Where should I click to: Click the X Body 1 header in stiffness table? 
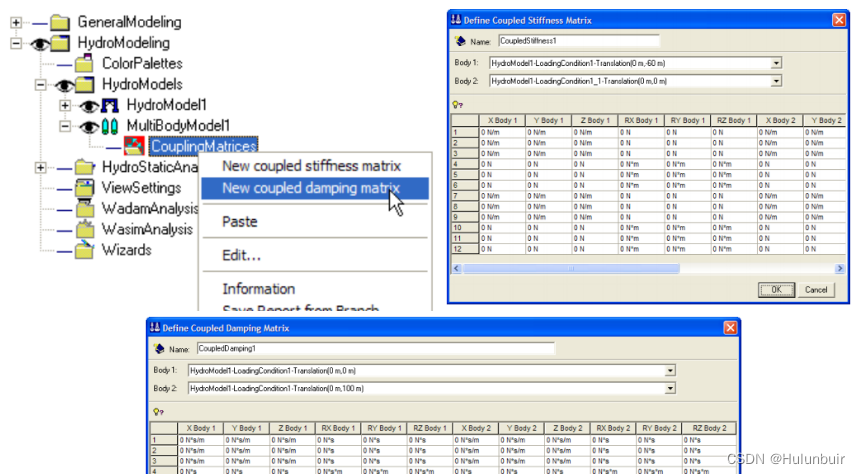502,120
